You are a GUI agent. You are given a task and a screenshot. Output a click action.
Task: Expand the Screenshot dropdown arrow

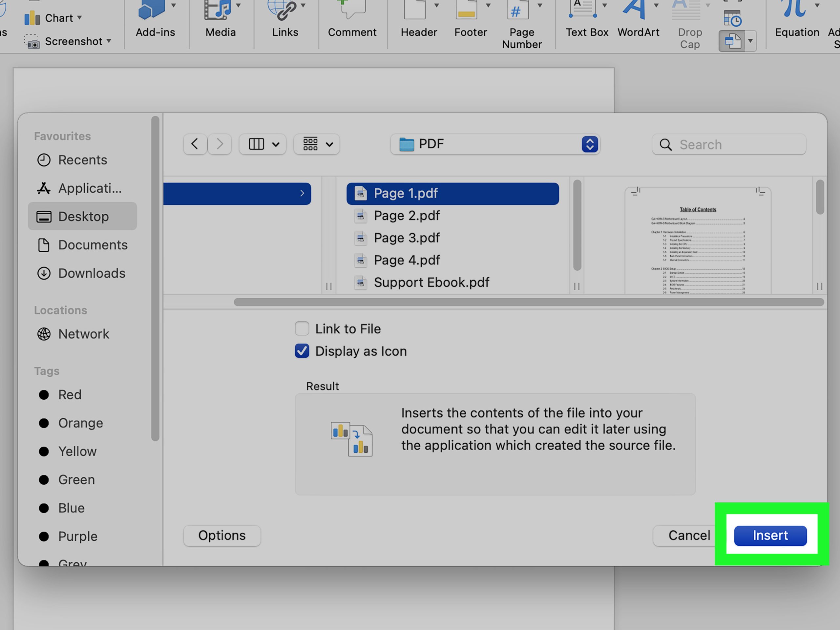(x=109, y=41)
